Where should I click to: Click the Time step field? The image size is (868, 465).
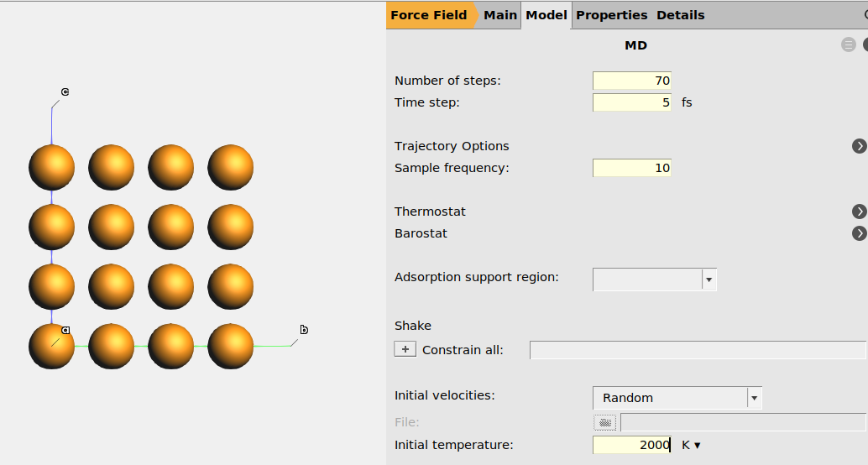pyautogui.click(x=631, y=102)
